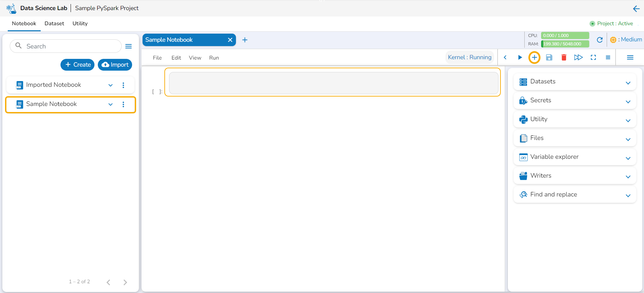Click the Imported Notebook file icon
The width and height of the screenshot is (644, 293).
pos(19,85)
